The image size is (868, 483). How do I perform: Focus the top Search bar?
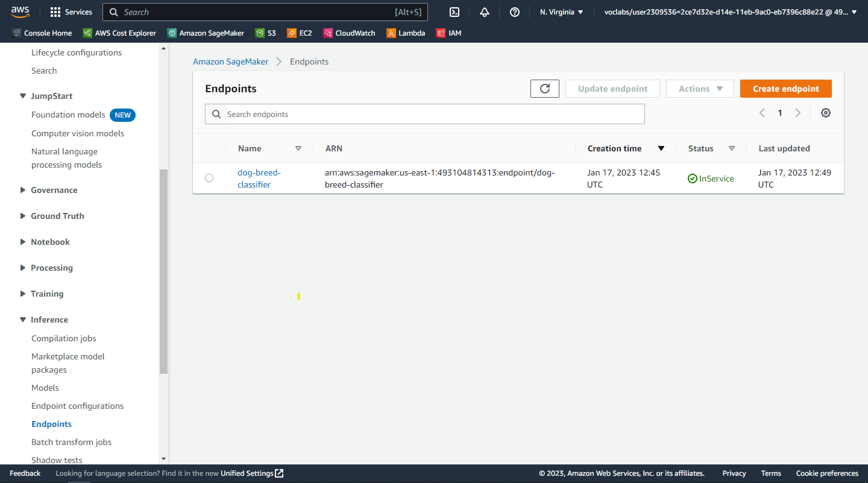click(265, 12)
